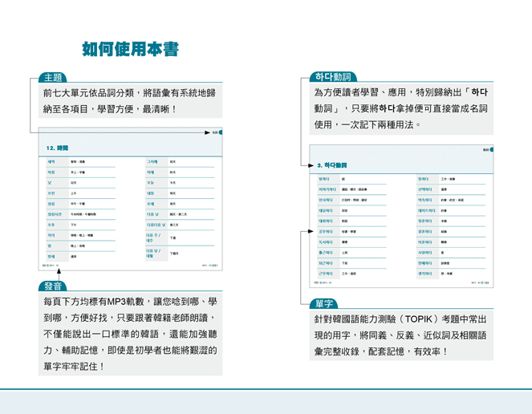This screenshot has height=414, width=532.
Task: Click the 오늘 今天 row in 時間 page
Action: pyautogui.click(x=180, y=183)
